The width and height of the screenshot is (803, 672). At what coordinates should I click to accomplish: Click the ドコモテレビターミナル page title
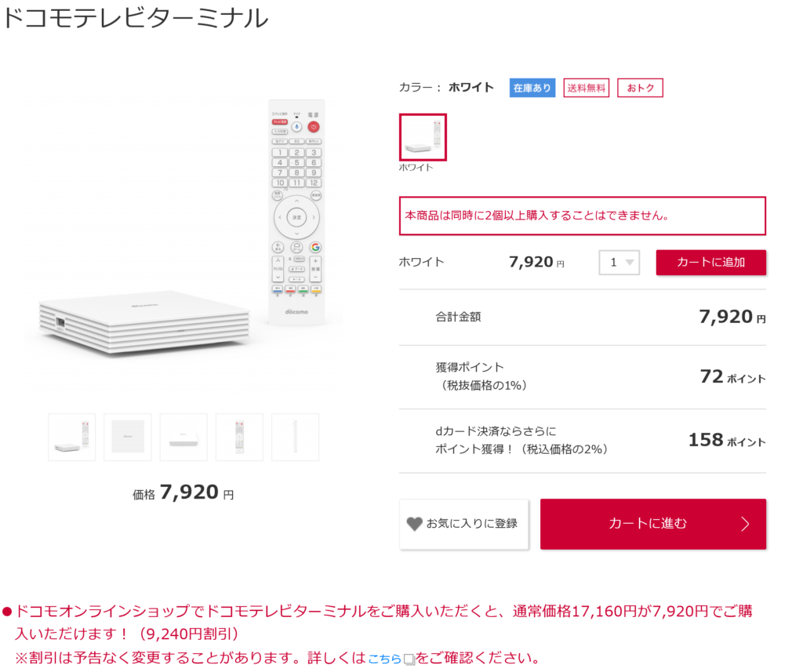135,16
